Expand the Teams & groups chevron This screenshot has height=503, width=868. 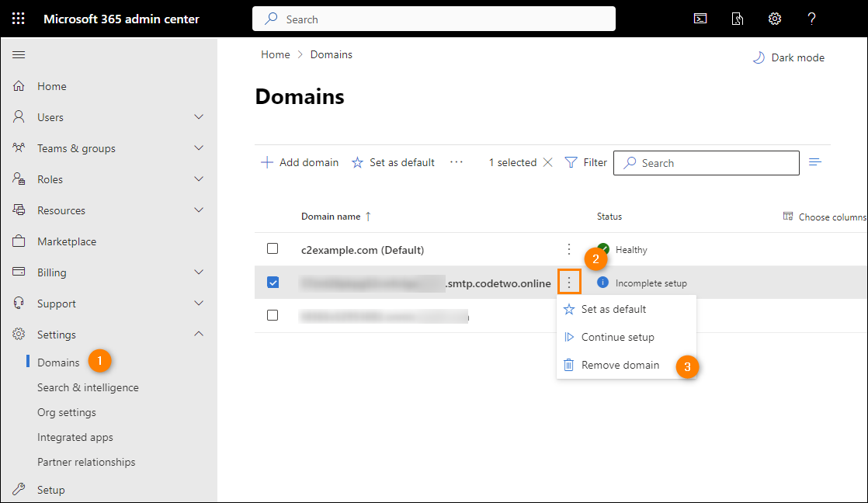tap(199, 147)
